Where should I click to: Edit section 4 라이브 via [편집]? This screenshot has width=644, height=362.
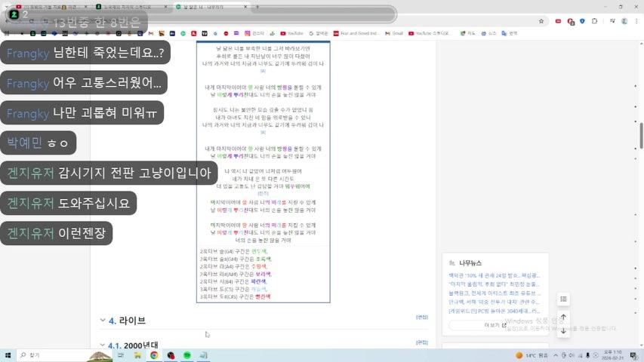[x=422, y=318]
